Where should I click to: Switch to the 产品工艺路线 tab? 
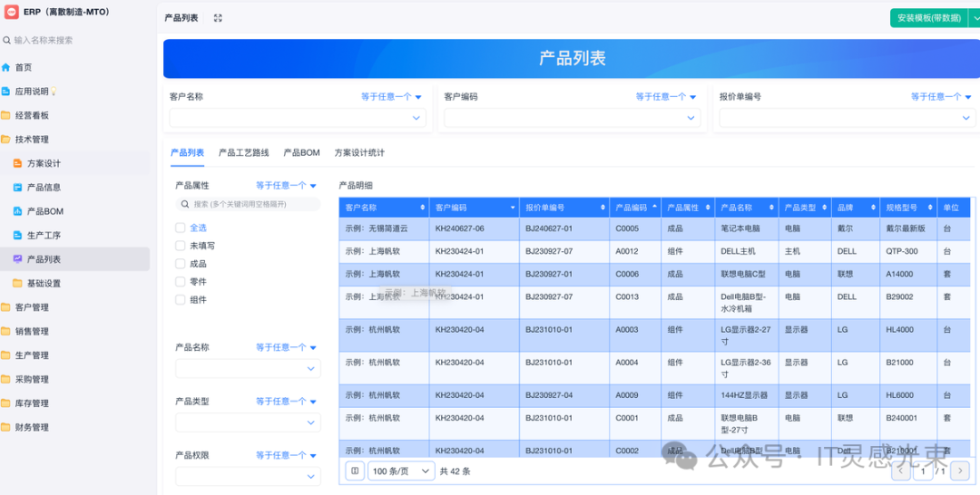point(243,153)
